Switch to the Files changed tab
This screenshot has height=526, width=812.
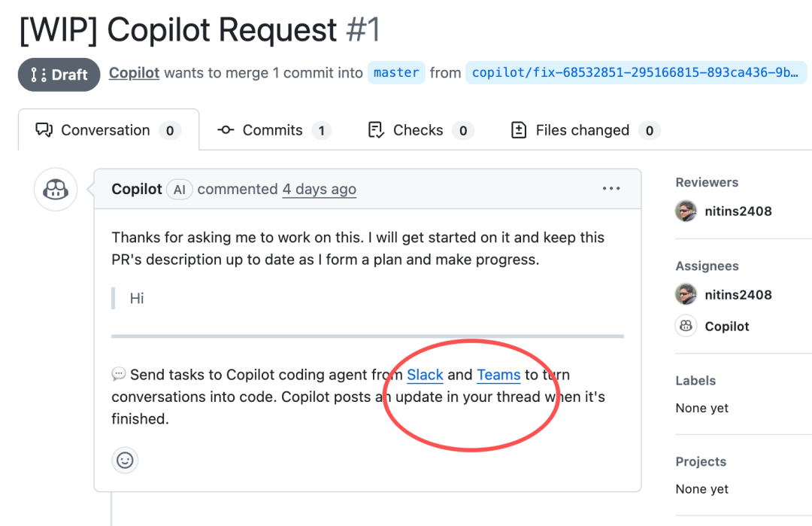point(584,130)
